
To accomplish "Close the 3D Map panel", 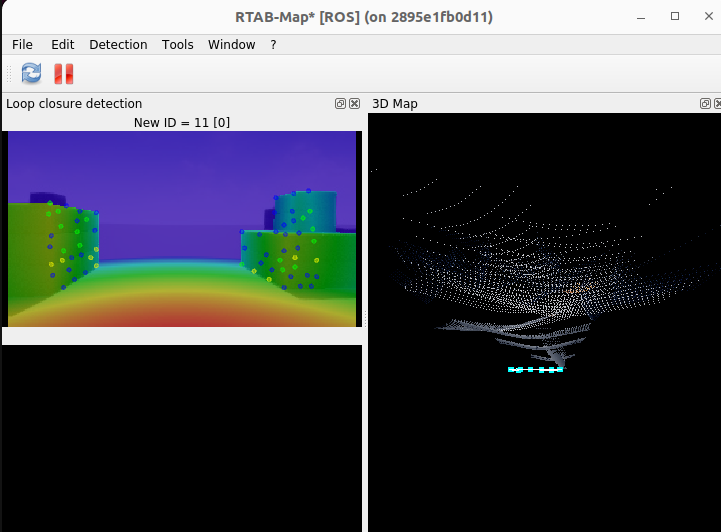I will [x=718, y=104].
